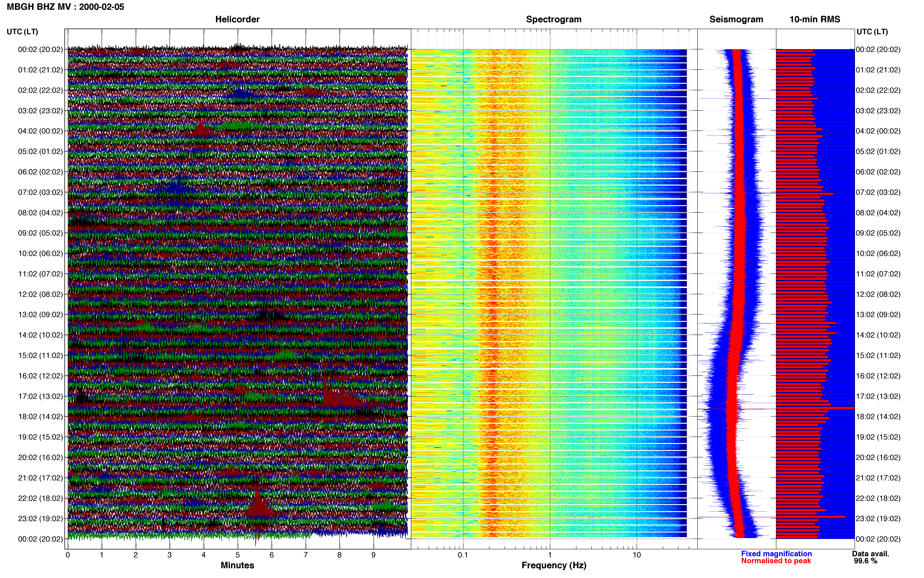Click Helicorder time label 06:02 (02:02)
This screenshot has width=924, height=578.
41,172
